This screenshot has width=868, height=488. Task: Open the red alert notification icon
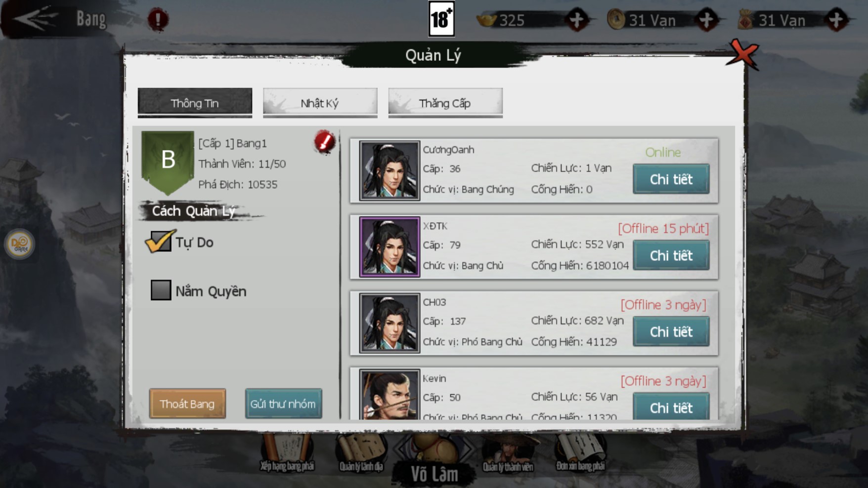[158, 19]
